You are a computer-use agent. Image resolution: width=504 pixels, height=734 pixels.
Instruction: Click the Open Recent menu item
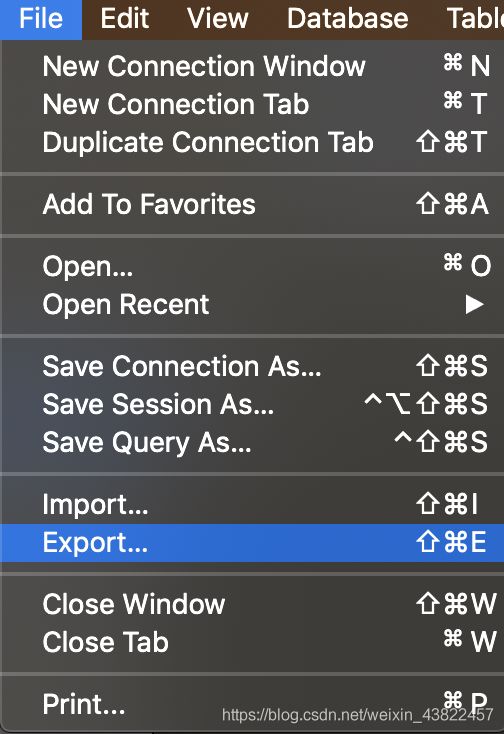(252, 304)
